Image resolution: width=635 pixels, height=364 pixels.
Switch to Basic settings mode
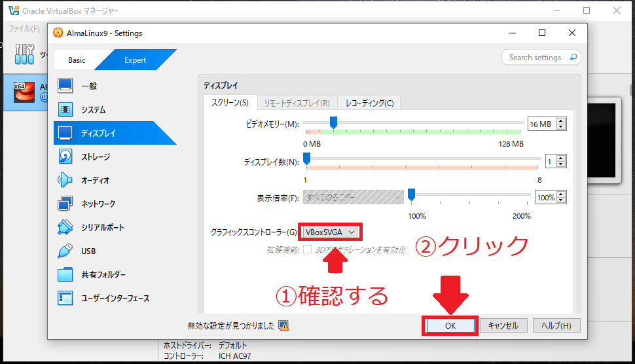point(77,60)
